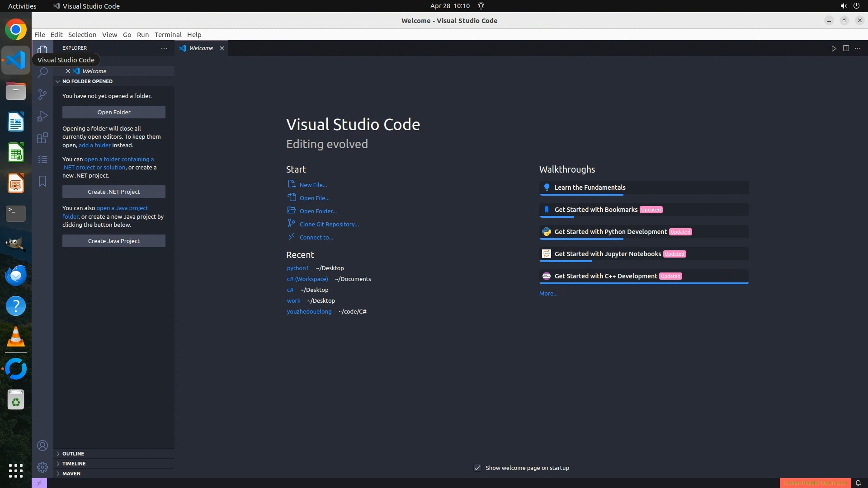Open the Source Control view icon
The image size is (868, 488).
pos(42,94)
